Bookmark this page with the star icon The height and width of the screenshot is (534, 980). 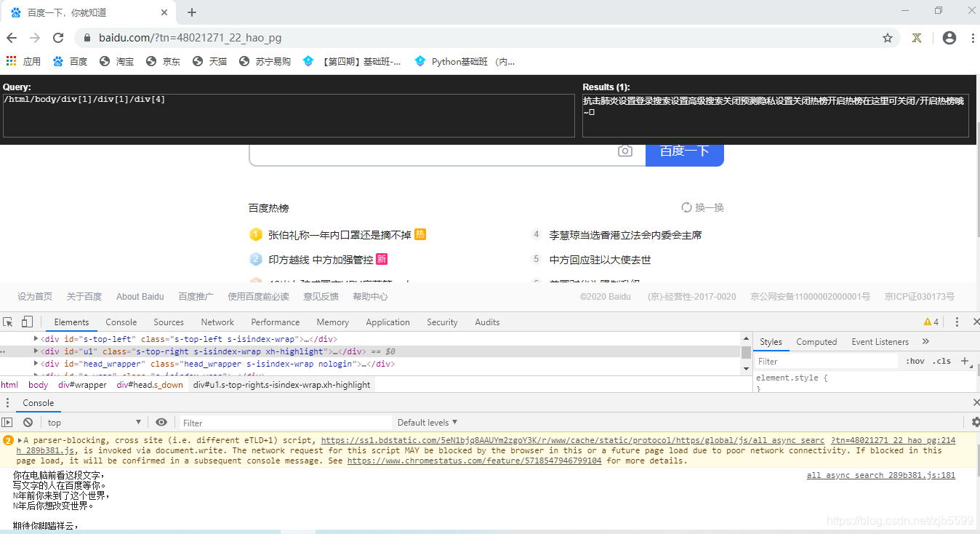[888, 38]
